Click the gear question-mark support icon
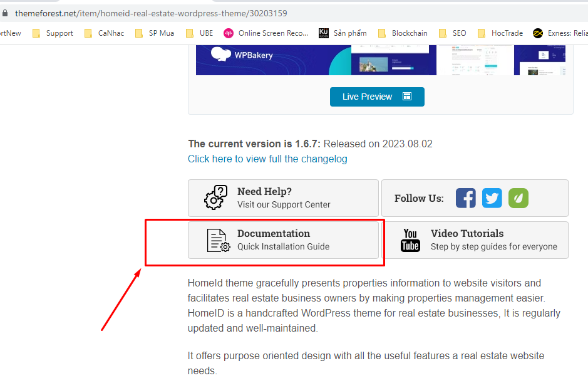Image resolution: width=588 pixels, height=378 pixels. tap(215, 197)
